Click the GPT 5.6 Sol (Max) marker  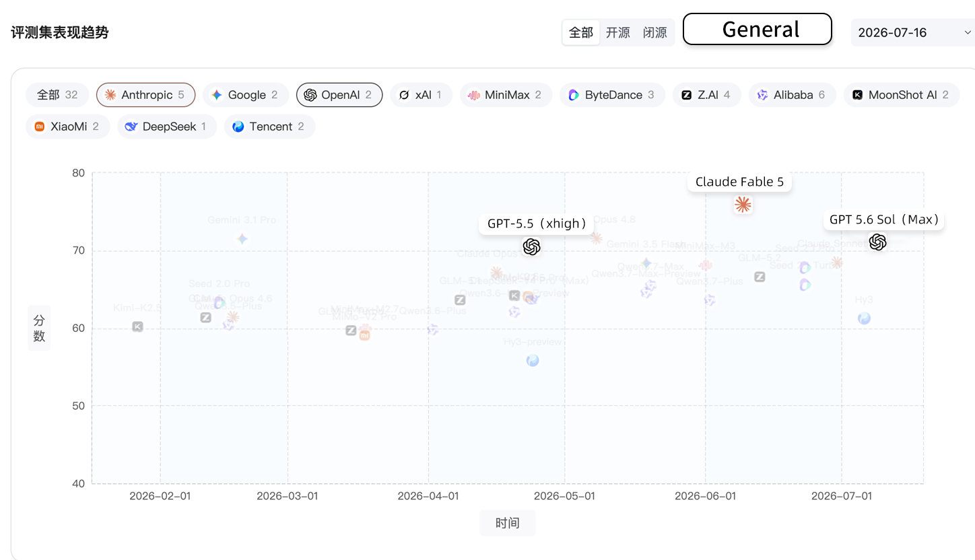click(x=877, y=242)
